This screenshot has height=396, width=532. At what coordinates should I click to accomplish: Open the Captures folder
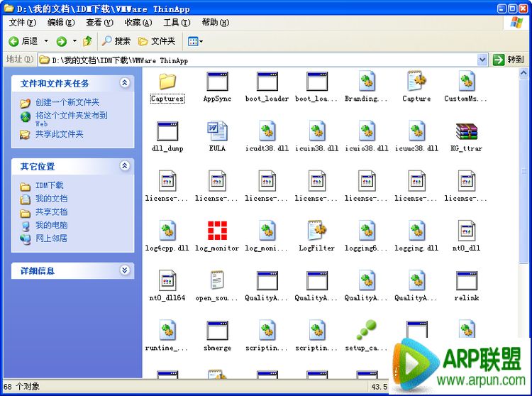[x=167, y=82]
